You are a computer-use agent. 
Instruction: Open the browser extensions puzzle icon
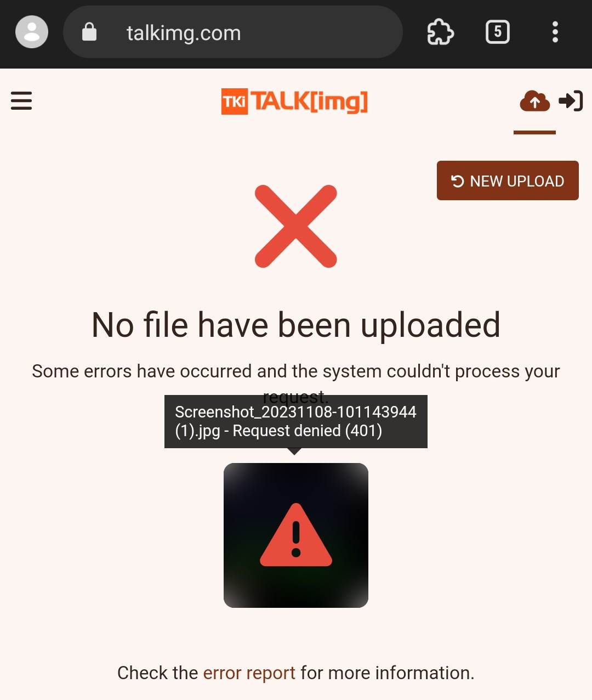tap(440, 32)
